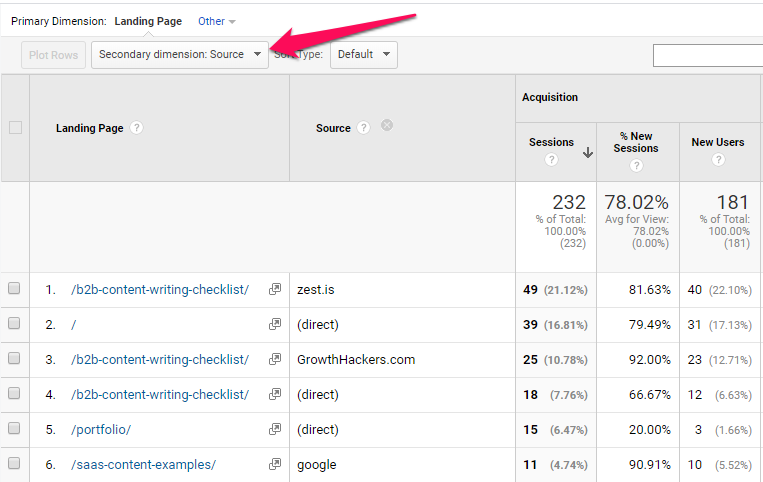Click Sessions sort descending arrow
This screenshot has height=482, width=763.
[588, 152]
